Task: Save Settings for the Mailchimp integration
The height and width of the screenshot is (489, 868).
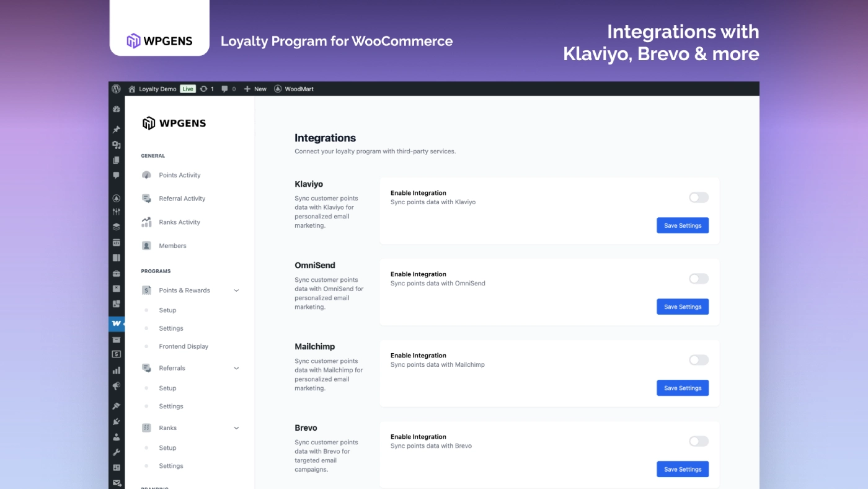Action: pos(682,387)
